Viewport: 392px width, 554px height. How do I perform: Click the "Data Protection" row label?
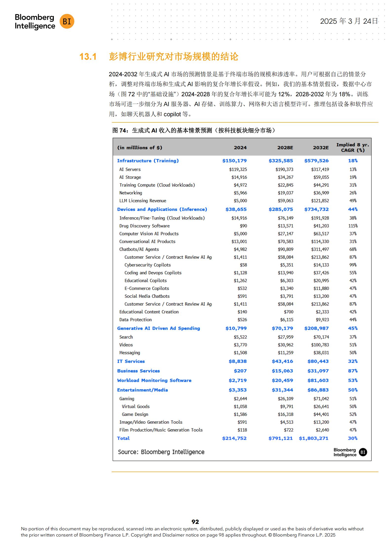tap(136, 320)
